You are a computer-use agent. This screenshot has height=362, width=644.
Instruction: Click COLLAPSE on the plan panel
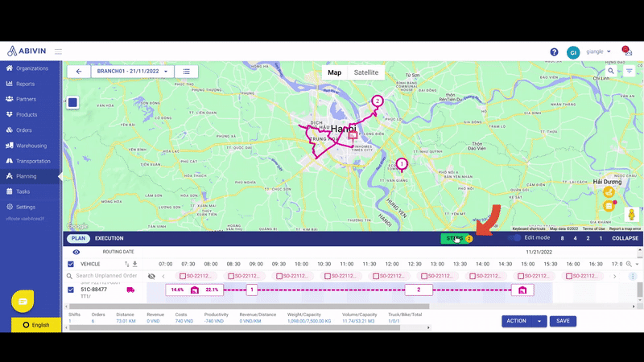click(x=625, y=238)
